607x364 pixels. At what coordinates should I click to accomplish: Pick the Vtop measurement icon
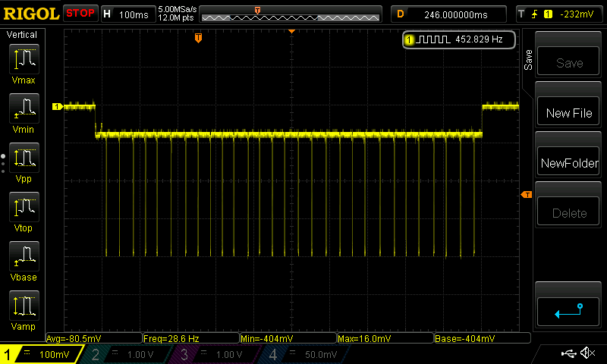coord(24,212)
